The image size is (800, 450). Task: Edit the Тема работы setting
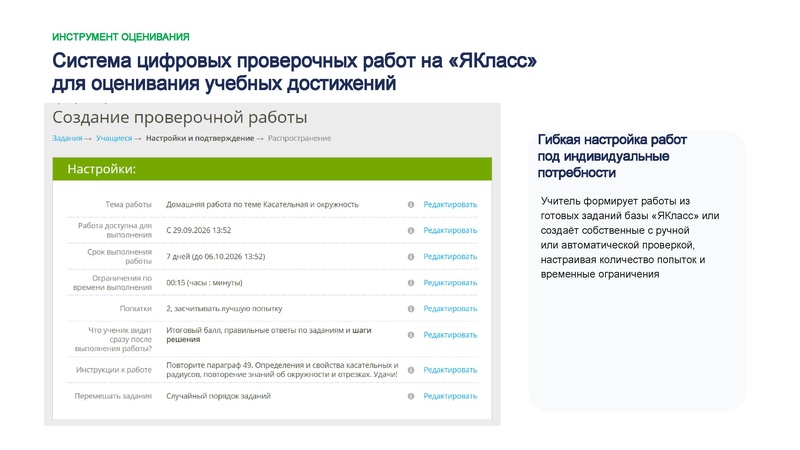450,205
